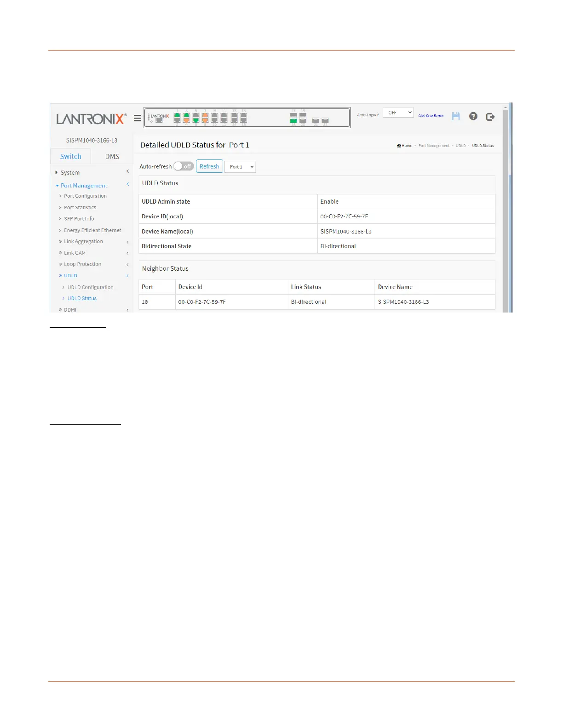Click the Lantronix logo

tap(92, 119)
